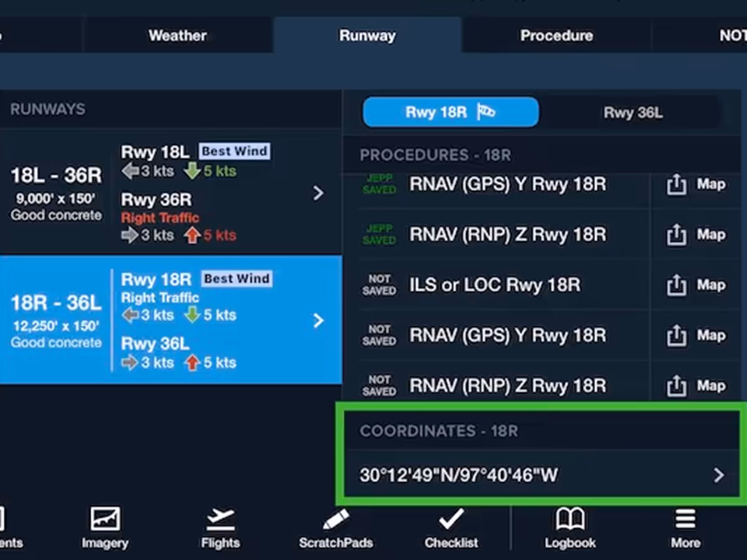This screenshot has height=560, width=747.
Task: Open coordinates 30°12'49"N/97°40'46"W chevron
Action: click(x=719, y=475)
